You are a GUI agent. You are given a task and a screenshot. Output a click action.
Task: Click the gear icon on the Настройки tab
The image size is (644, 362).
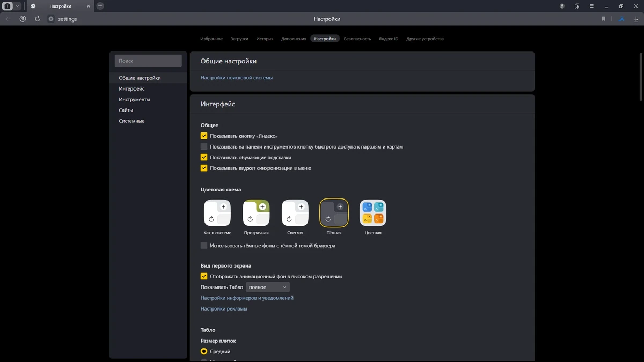[33, 6]
